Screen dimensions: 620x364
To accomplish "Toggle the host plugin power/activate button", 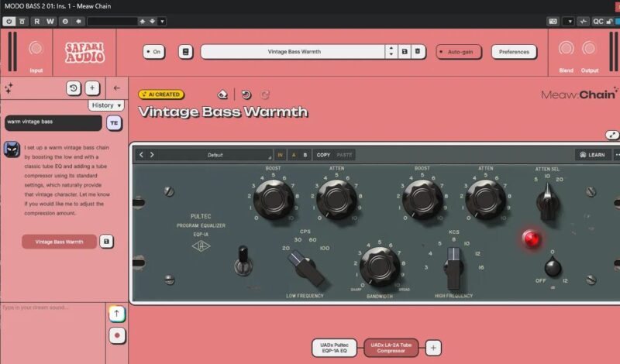I will (9, 22).
